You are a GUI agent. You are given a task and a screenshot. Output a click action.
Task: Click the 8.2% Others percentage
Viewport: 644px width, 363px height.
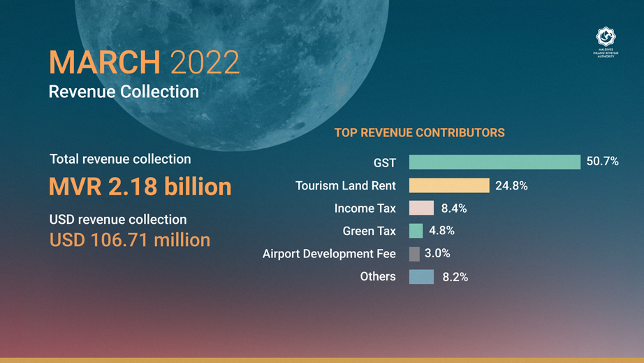pos(455,277)
